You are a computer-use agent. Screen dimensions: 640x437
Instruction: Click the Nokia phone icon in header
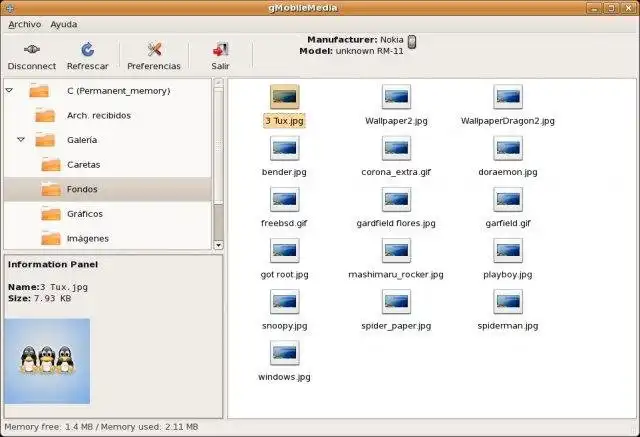pyautogui.click(x=412, y=42)
